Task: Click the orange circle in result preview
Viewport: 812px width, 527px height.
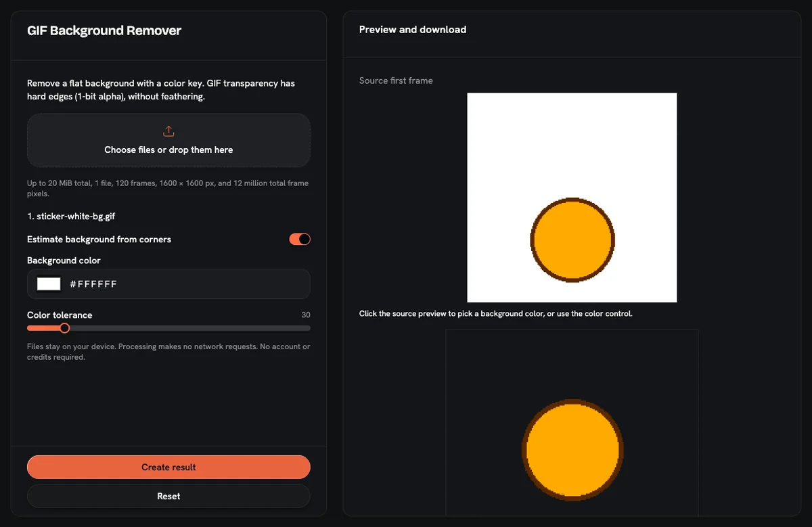Action: pos(572,450)
